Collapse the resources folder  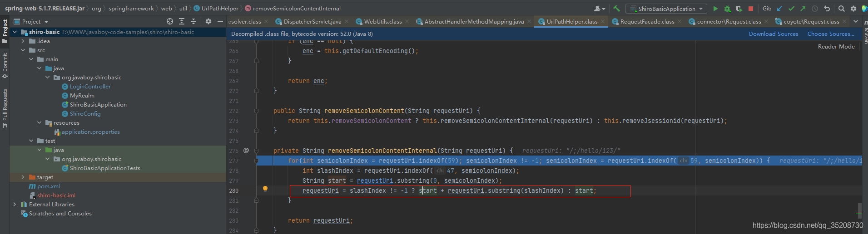click(x=39, y=123)
